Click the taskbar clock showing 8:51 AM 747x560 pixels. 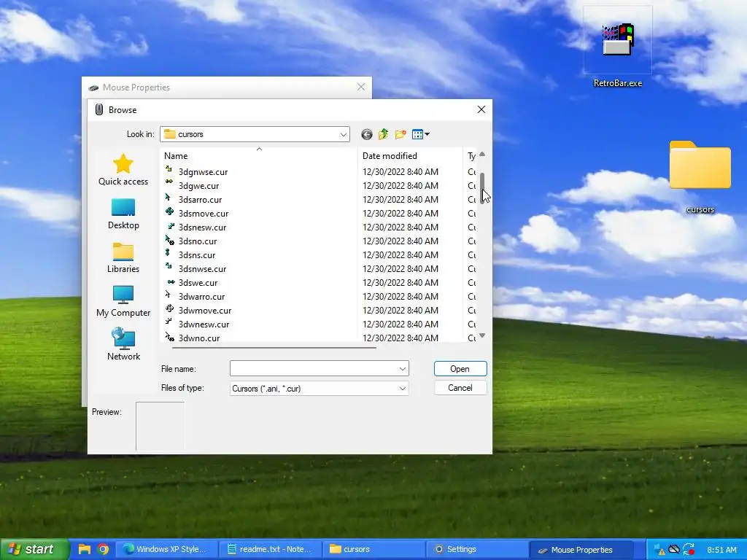(721, 550)
